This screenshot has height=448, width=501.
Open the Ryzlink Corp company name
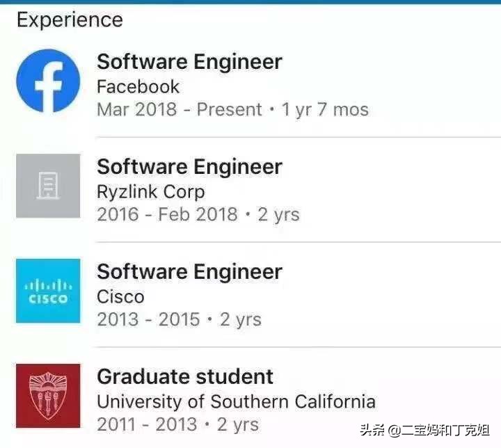tap(150, 192)
